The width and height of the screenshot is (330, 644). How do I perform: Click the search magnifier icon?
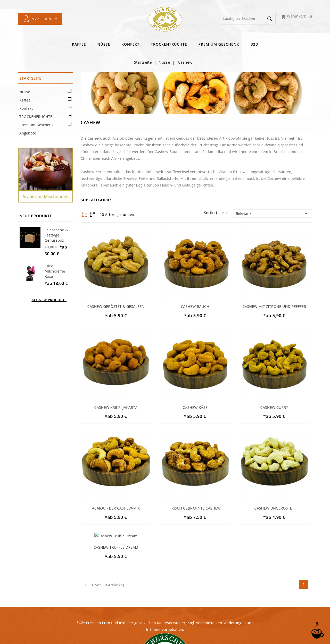tap(269, 19)
